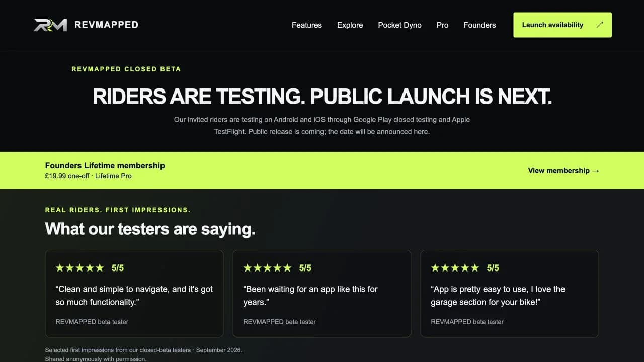644x362 pixels.
Task: Click the 'Been waiting for an app' quote
Action: [x=310, y=296]
